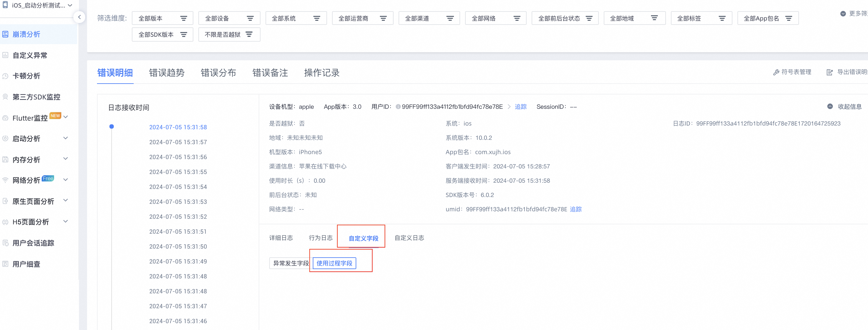Click the crash analysis icon (崩溃分析)
This screenshot has width=868, height=330.
point(5,34)
